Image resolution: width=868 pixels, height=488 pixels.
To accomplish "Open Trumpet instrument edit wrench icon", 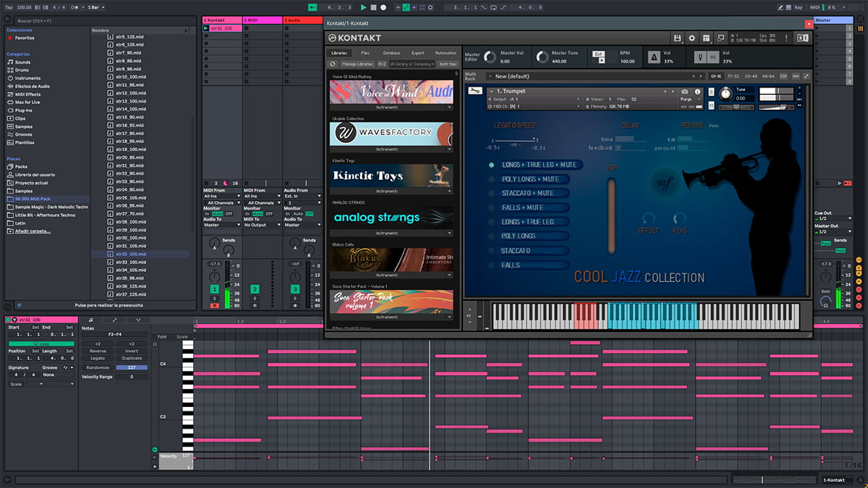I will click(x=475, y=91).
